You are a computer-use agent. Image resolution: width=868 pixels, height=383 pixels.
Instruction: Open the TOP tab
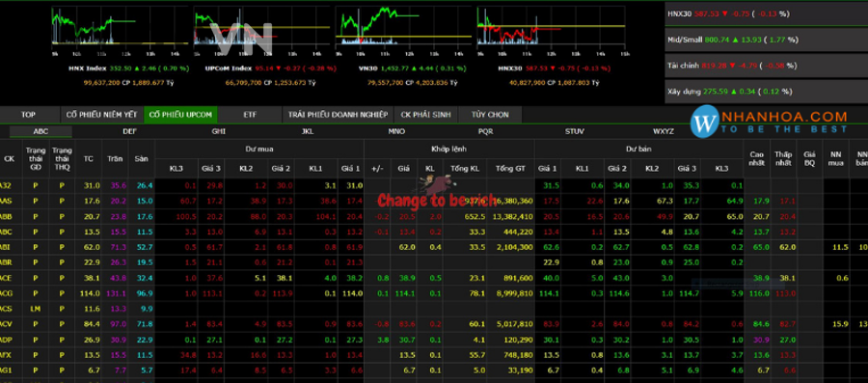(x=28, y=115)
